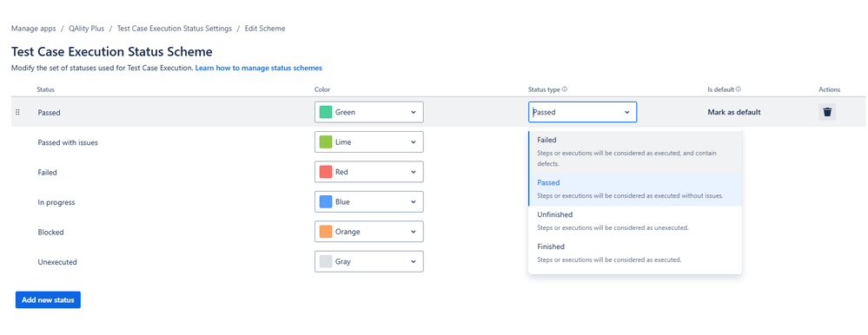Go to QAlity Plus breadcrumb

[86, 28]
